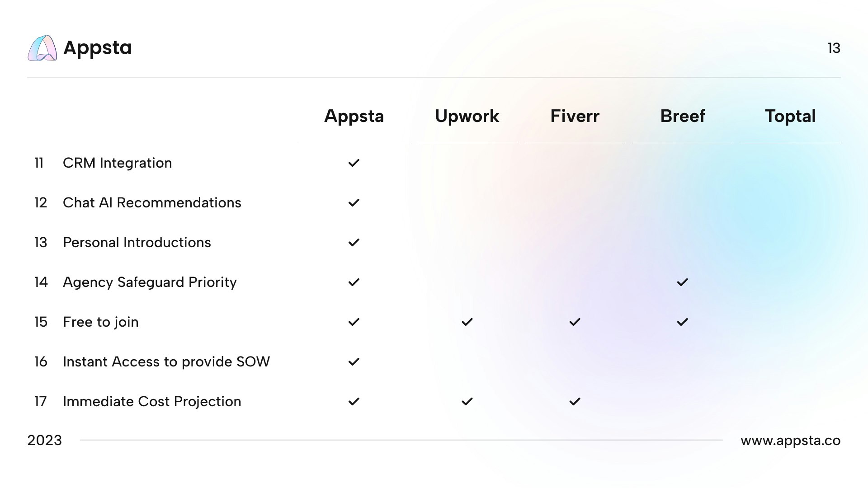This screenshot has width=868, height=488.
Task: Select the Toptal column header
Action: click(790, 117)
